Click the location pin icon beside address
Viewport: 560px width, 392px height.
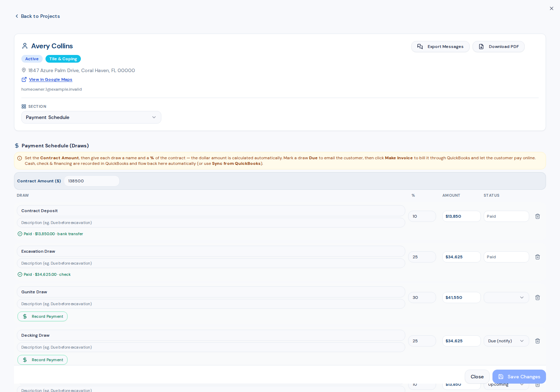pos(24,70)
